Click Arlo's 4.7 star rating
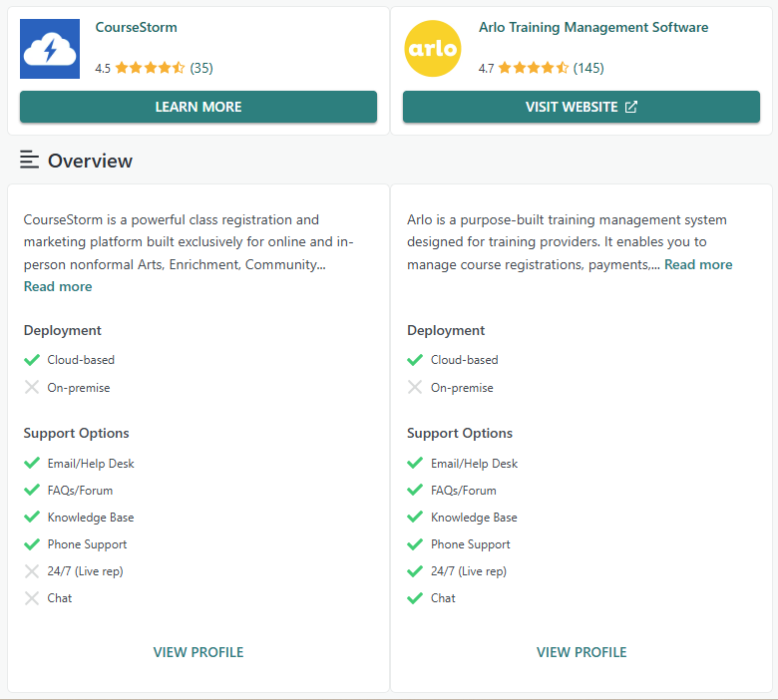The image size is (778, 700). [533, 69]
